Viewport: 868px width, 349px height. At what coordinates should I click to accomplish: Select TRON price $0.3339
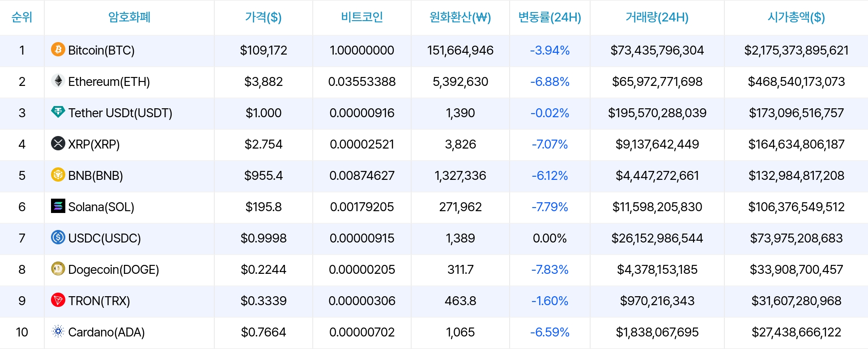(x=264, y=301)
